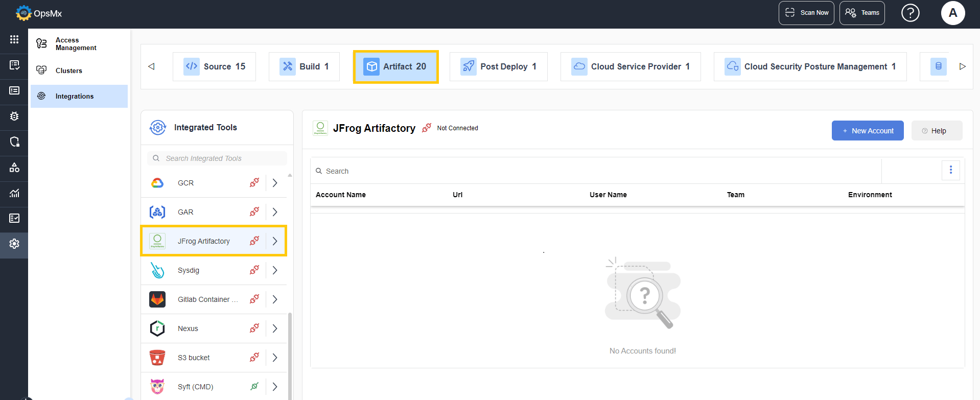This screenshot has width=980, height=400.
Task: Click GCR connection status link icon
Action: pyautogui.click(x=254, y=182)
